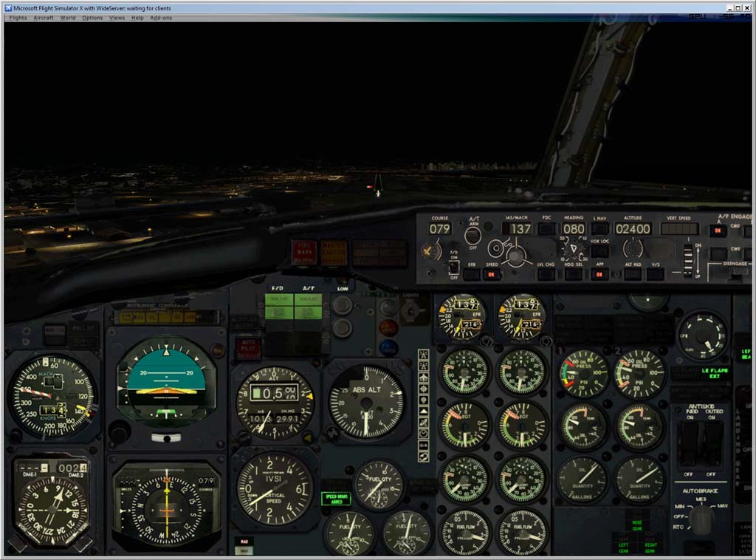Image resolution: width=756 pixels, height=560 pixels.
Task: Click the yellow baro knob on the altimeter
Action: tap(308, 438)
